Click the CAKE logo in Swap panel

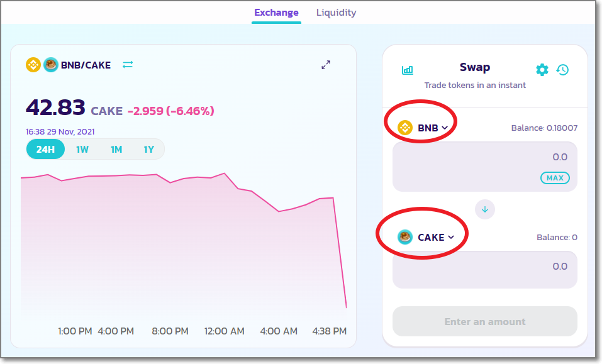click(405, 237)
